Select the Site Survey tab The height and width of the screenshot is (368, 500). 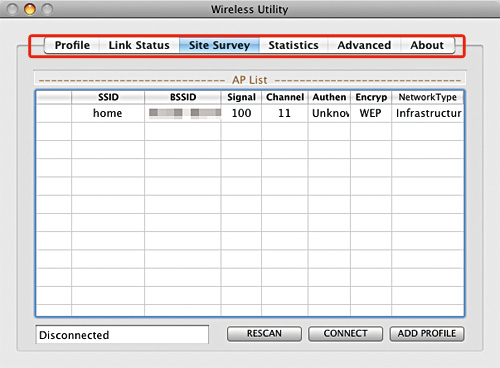point(219,45)
